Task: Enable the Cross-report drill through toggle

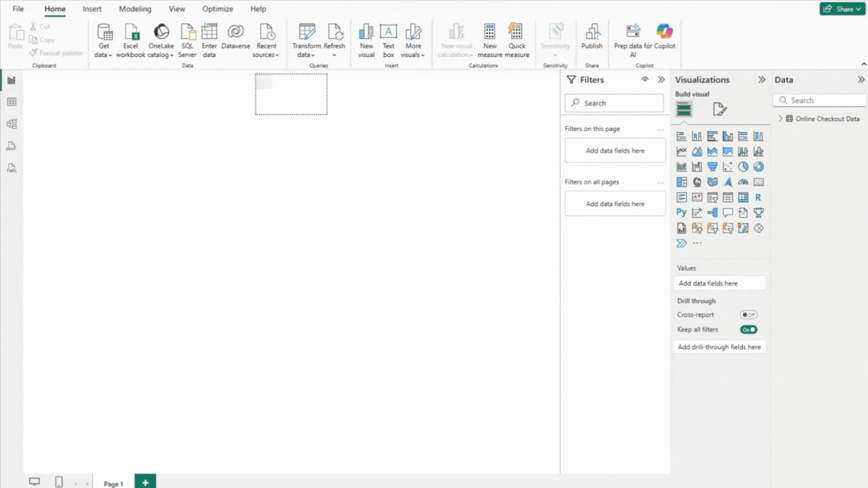Action: pyautogui.click(x=749, y=314)
